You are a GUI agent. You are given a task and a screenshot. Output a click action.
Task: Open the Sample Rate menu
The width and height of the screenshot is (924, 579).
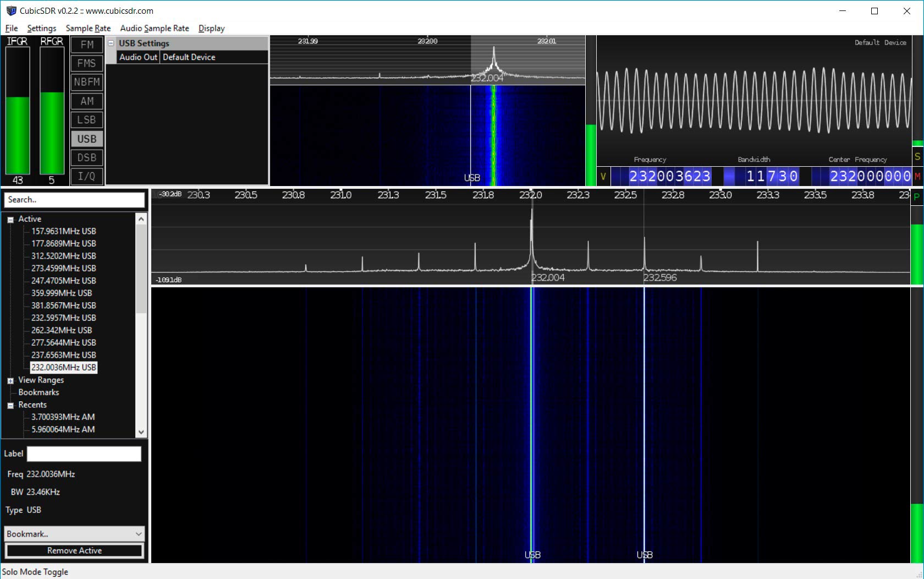pos(88,28)
